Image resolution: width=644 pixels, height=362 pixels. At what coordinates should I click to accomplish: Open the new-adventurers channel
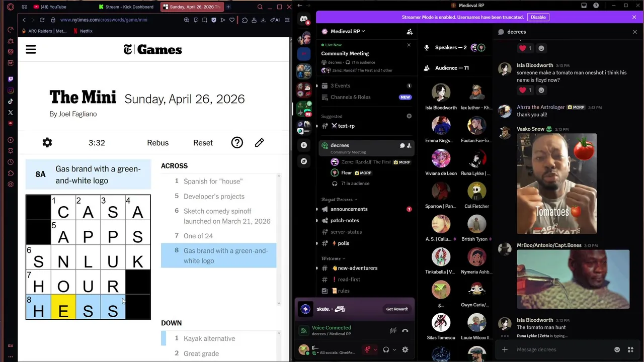tap(366, 268)
